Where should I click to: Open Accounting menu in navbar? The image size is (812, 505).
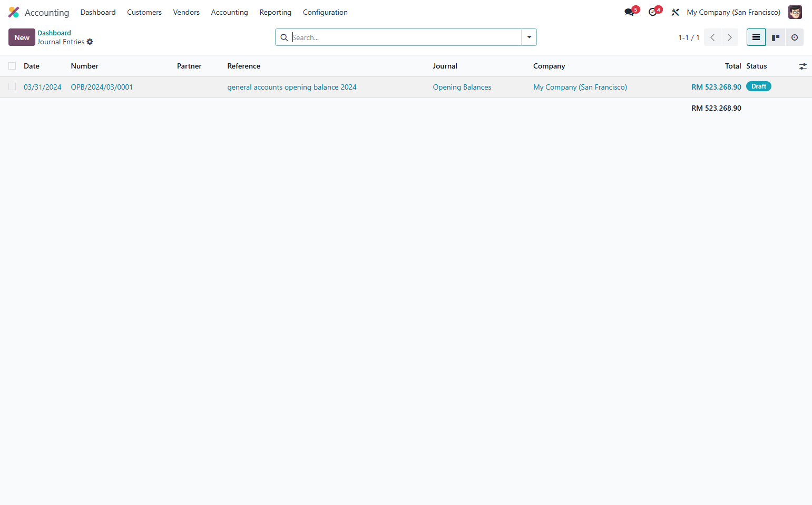pyautogui.click(x=229, y=12)
